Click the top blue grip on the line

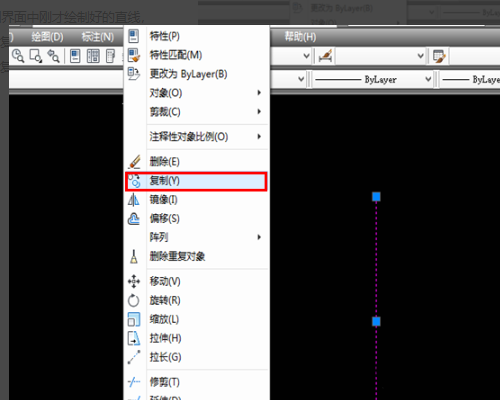pos(376,197)
